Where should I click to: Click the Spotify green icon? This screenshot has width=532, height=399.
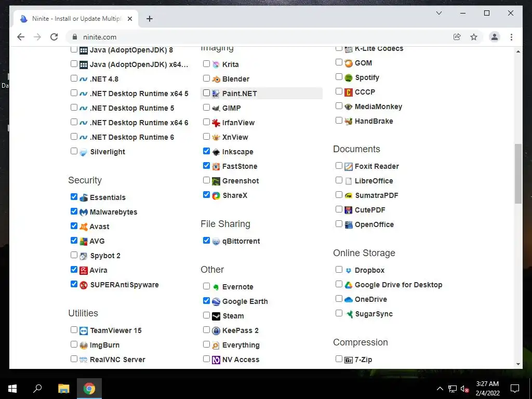pyautogui.click(x=349, y=78)
